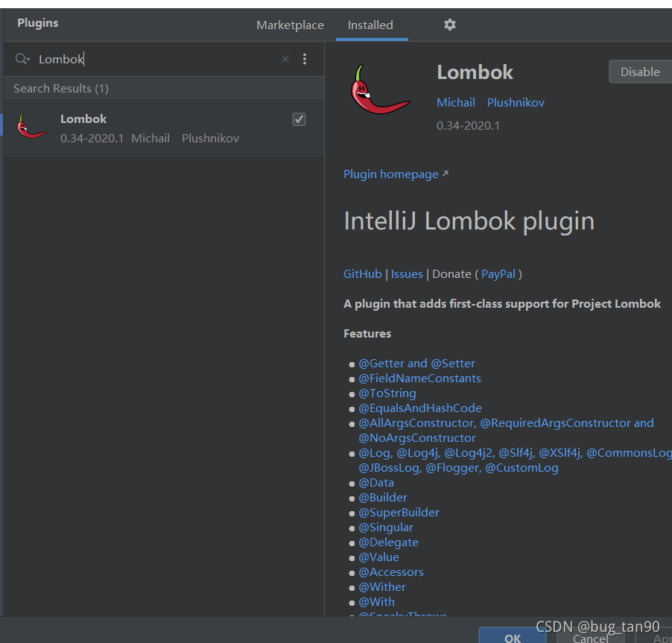Open the @Builder feature link

tap(383, 498)
